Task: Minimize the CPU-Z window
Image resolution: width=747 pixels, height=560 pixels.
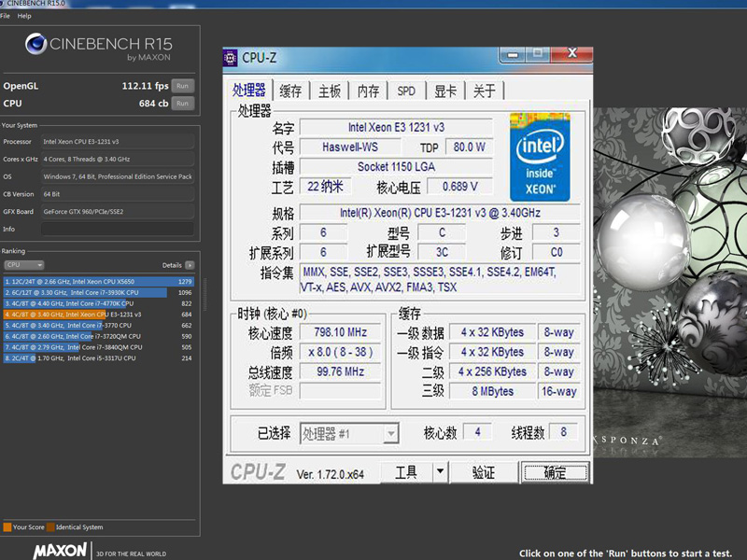Action: (x=512, y=55)
